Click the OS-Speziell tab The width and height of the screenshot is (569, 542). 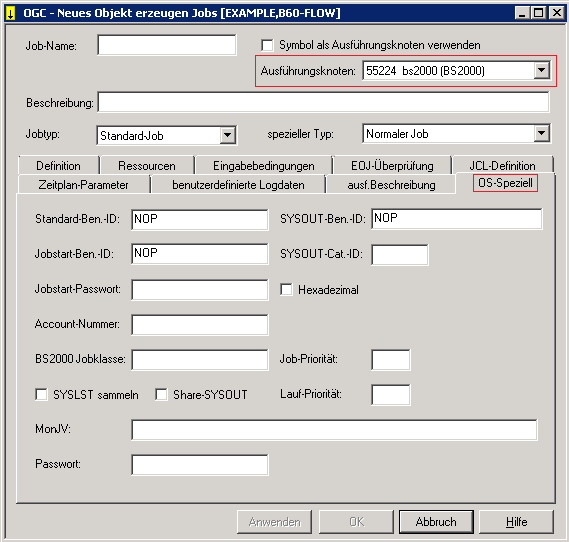coord(505,183)
